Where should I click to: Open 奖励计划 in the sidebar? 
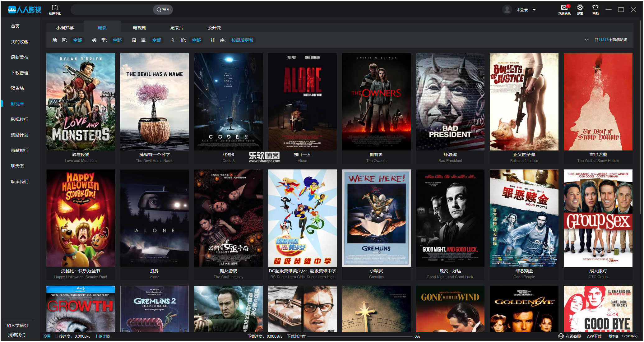20,135
